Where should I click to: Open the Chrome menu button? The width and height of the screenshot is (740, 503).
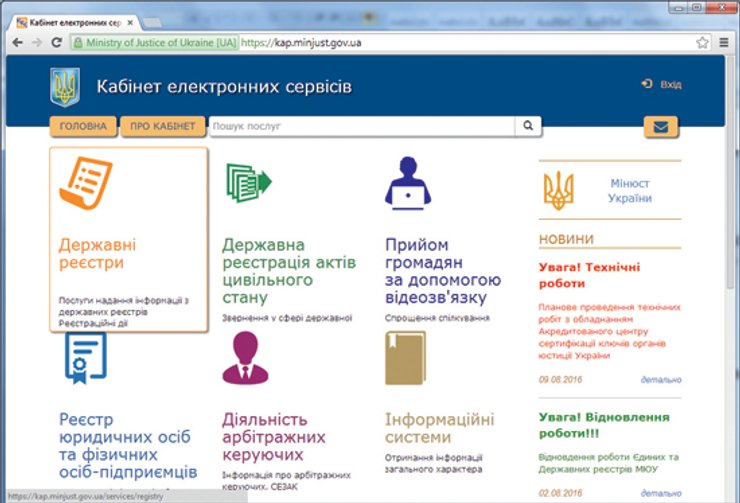(x=723, y=43)
